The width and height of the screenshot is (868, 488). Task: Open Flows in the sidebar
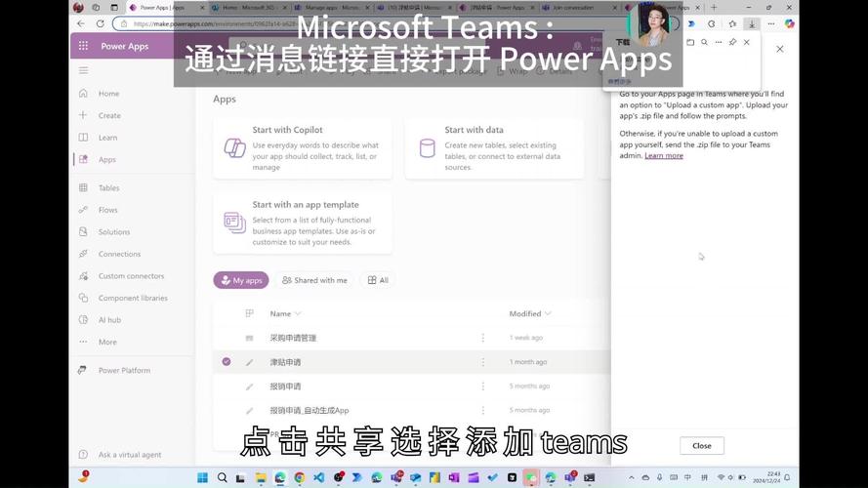click(107, 210)
